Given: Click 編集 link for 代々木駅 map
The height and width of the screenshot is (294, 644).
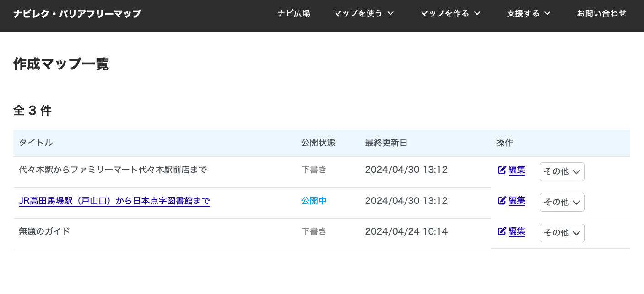Looking at the screenshot, I should (517, 170).
